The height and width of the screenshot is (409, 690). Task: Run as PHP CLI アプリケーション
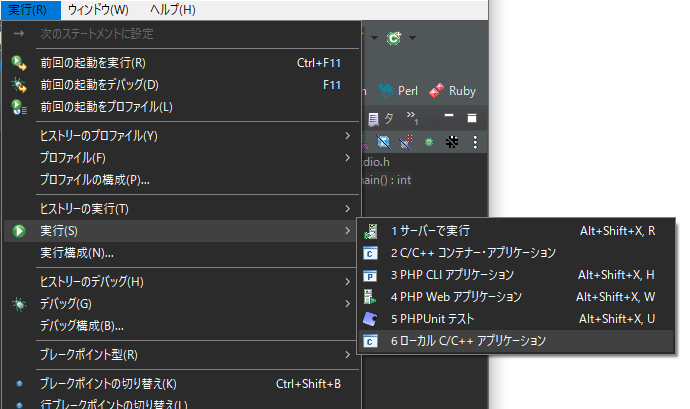tap(452, 274)
